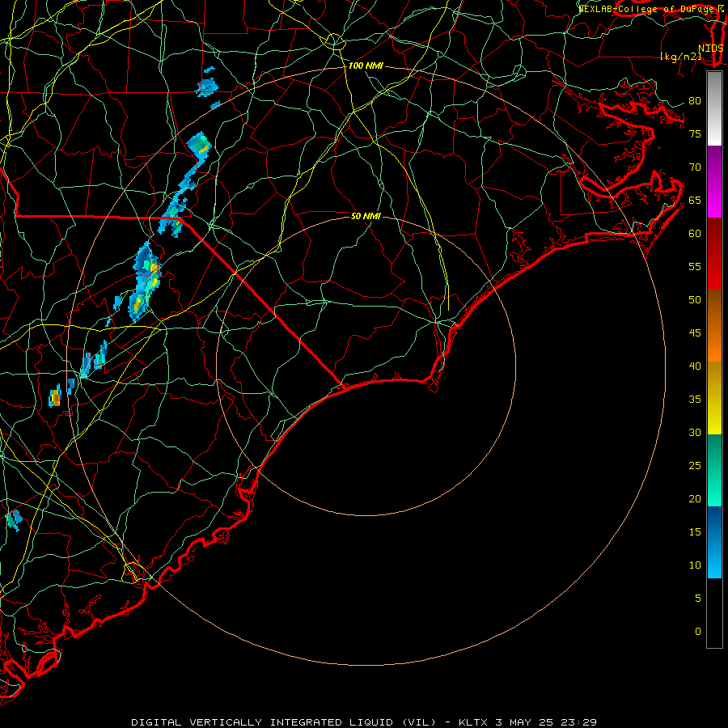Click the scale value 50
This screenshot has height=728, width=728.
pyautogui.click(x=695, y=300)
